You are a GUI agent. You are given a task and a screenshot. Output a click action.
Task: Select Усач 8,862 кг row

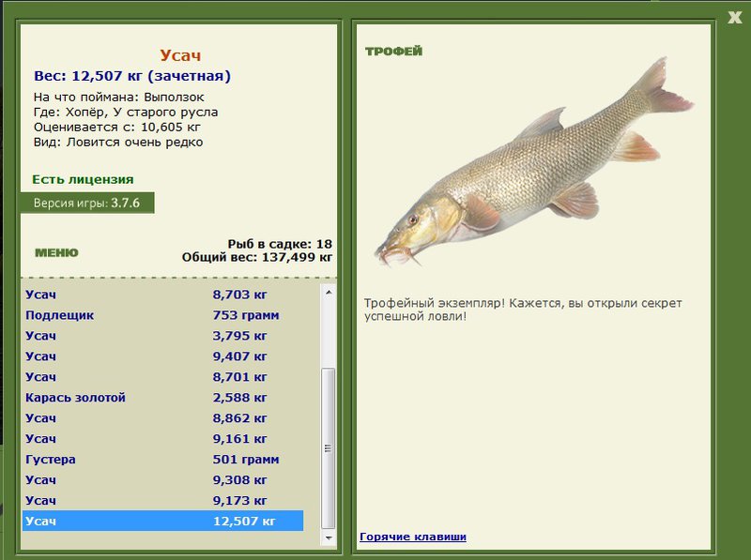162,417
